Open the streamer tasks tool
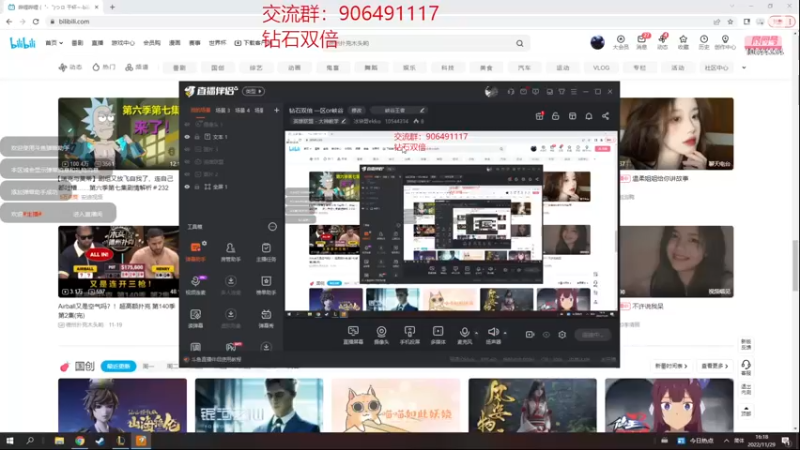Image resolution: width=800 pixels, height=450 pixels. pyautogui.click(x=266, y=252)
